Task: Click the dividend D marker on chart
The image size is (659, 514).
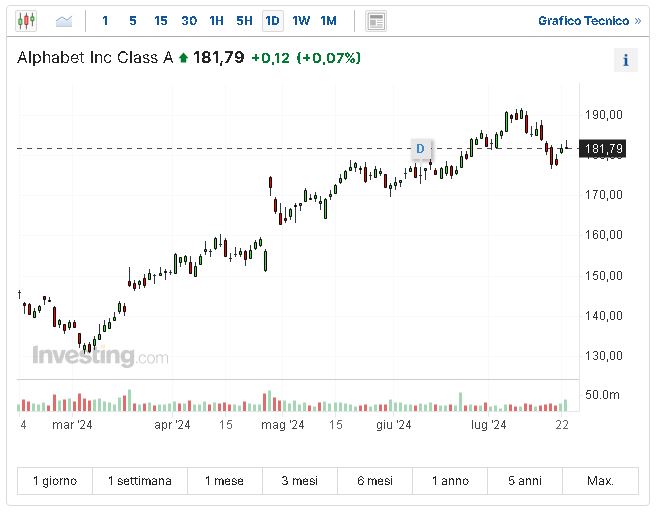Action: [420, 149]
